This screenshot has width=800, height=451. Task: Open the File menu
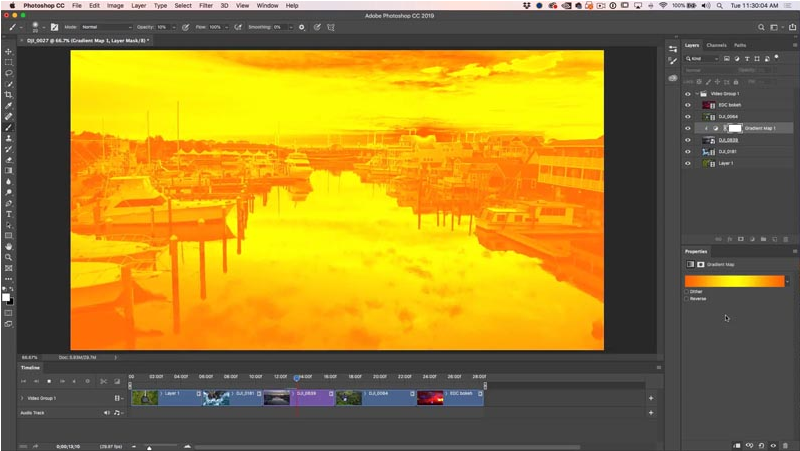tap(77, 6)
